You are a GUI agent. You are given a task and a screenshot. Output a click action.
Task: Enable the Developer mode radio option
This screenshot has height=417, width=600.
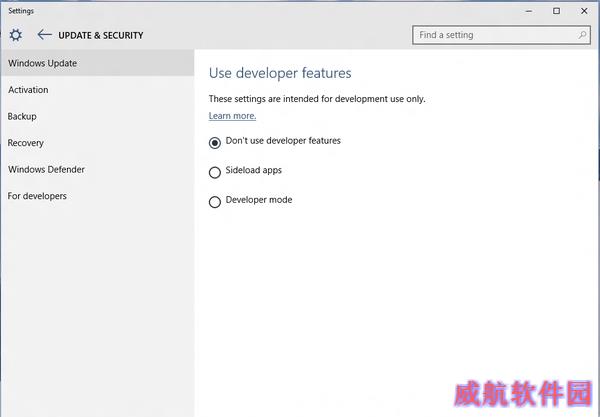click(x=215, y=202)
